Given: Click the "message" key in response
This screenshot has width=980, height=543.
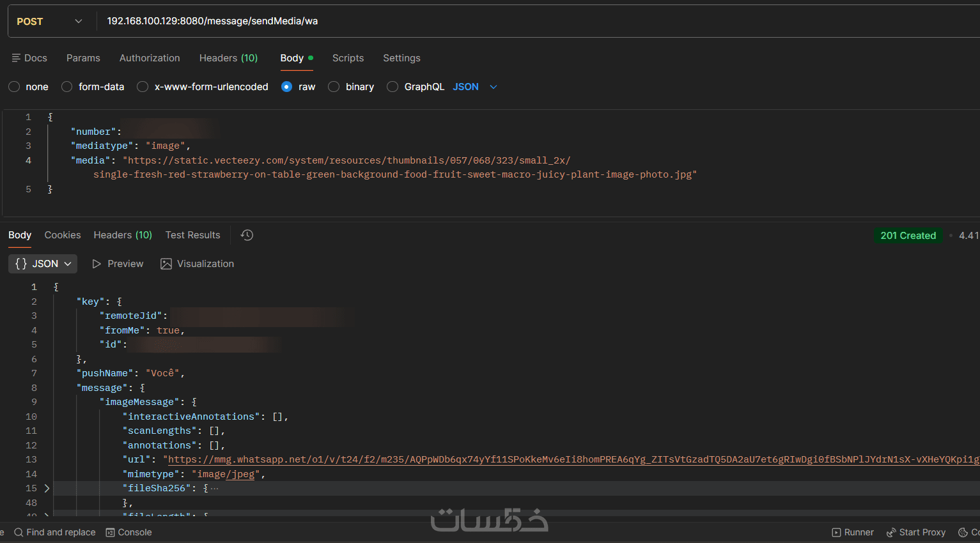Looking at the screenshot, I should point(102,388).
